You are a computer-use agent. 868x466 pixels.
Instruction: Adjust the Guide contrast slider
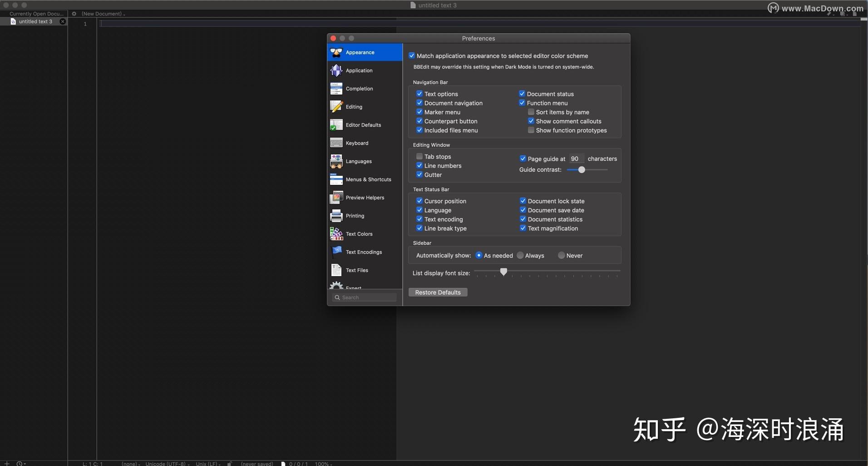[x=582, y=169]
